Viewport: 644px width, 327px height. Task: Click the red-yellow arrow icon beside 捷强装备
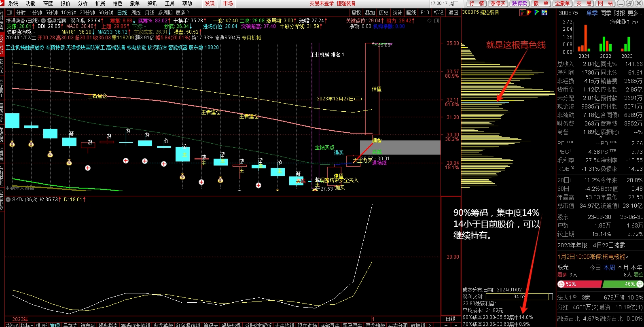click(x=530, y=13)
